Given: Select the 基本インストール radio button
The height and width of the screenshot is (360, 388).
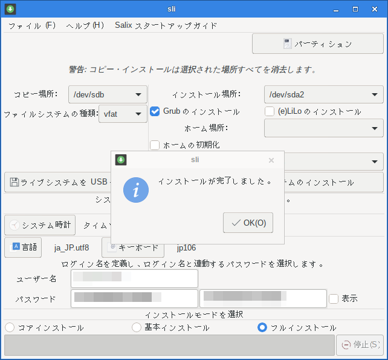Looking at the screenshot, I should point(136,328).
